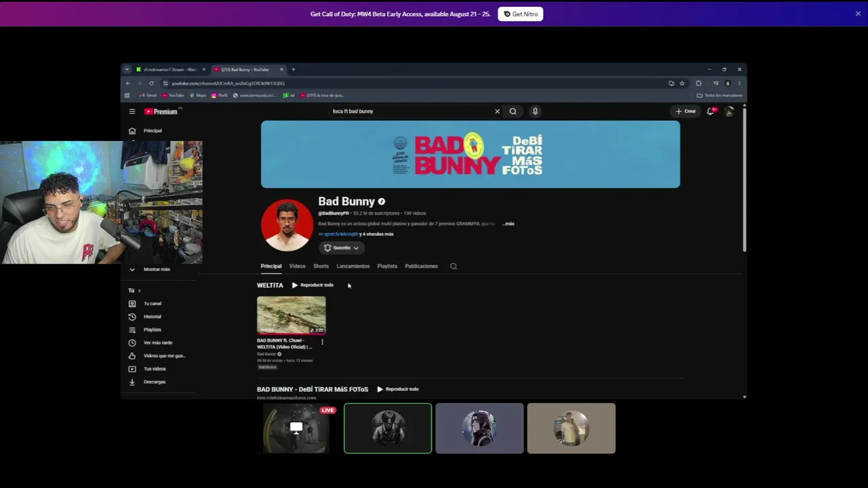Open 'y 4 vínculos más' links
The height and width of the screenshot is (488, 868).
pyautogui.click(x=376, y=234)
